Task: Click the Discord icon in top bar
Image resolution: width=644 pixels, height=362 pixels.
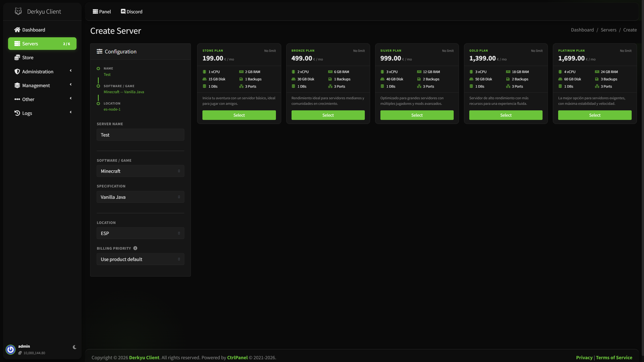Action: point(123,12)
